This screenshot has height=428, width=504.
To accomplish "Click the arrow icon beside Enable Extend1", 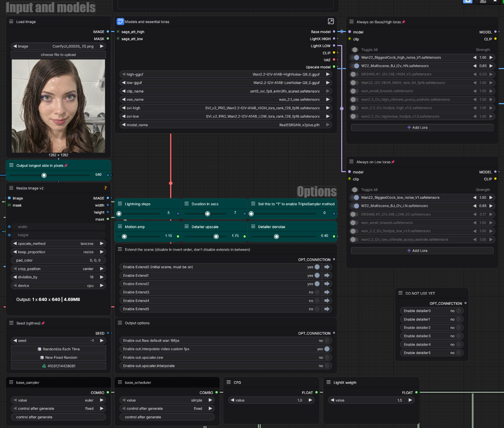I will pyautogui.click(x=327, y=275).
